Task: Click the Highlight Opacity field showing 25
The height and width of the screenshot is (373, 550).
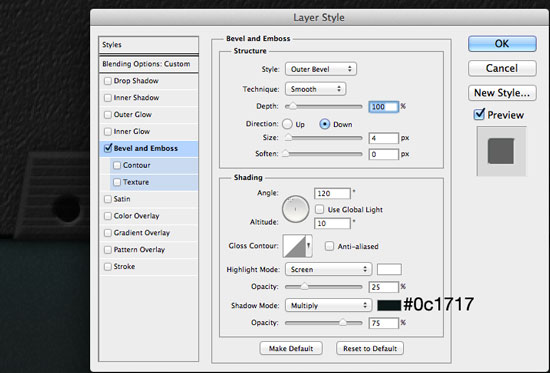Action: pos(383,287)
